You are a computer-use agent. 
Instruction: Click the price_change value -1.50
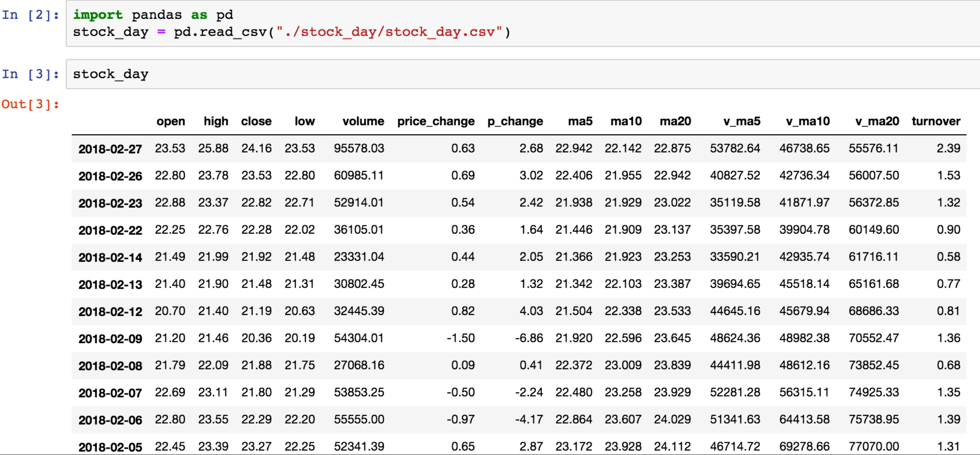460,338
